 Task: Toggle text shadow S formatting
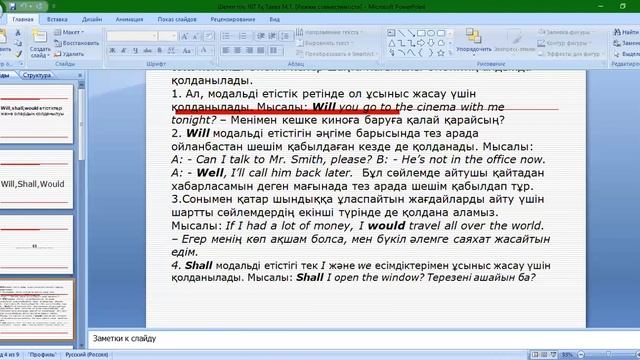click(160, 51)
